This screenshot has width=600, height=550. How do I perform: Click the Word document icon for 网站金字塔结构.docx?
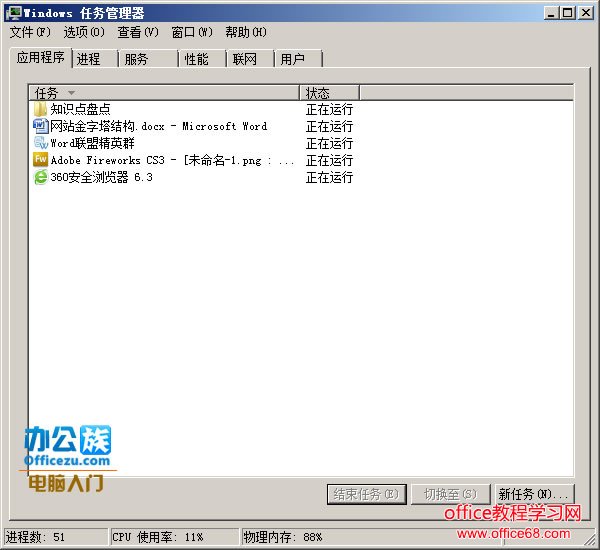pos(40,126)
